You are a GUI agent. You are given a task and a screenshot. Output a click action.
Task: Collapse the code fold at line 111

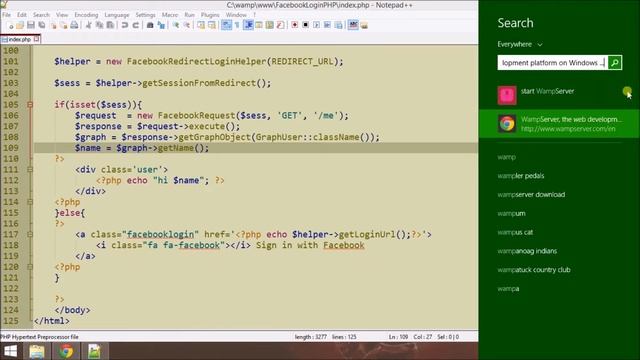click(x=30, y=170)
